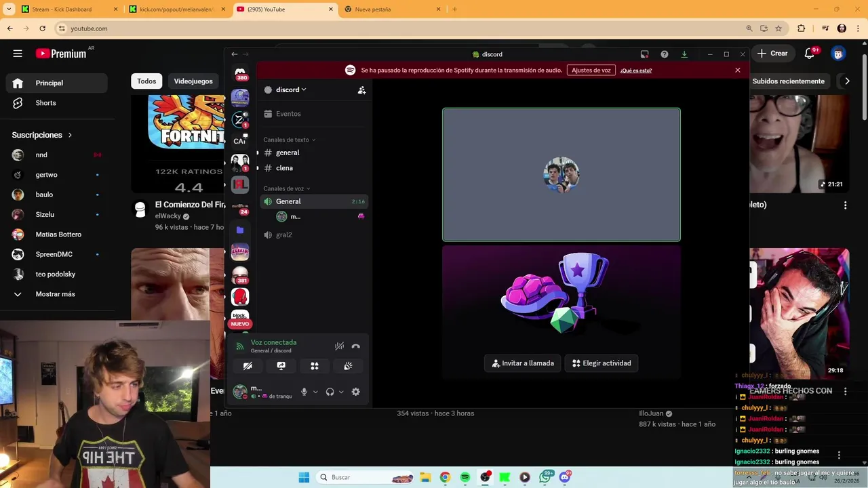Open baulo subscription channel
Viewport: 868px width, 488px height.
coord(57,195)
